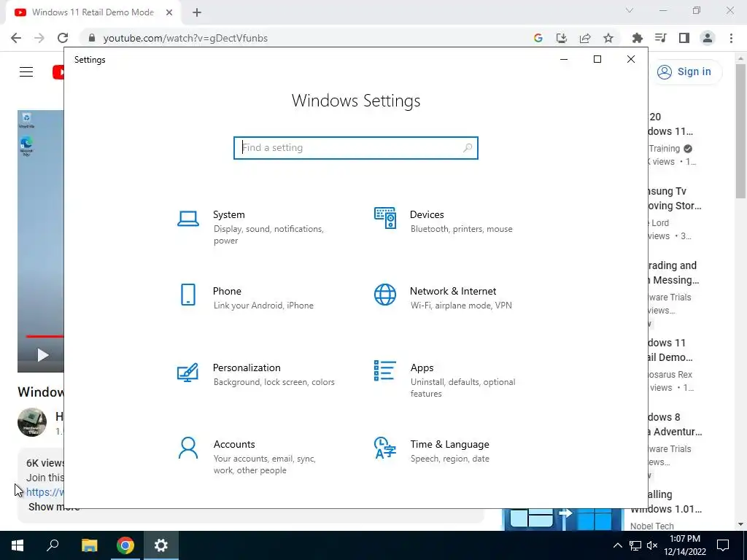This screenshot has height=560, width=747.
Task: Click the search magnifier in Find a setting
Action: pyautogui.click(x=468, y=147)
